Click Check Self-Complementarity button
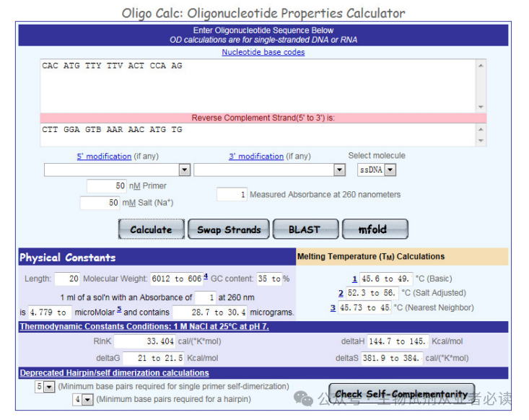The height and width of the screenshot is (420, 529). click(402, 393)
